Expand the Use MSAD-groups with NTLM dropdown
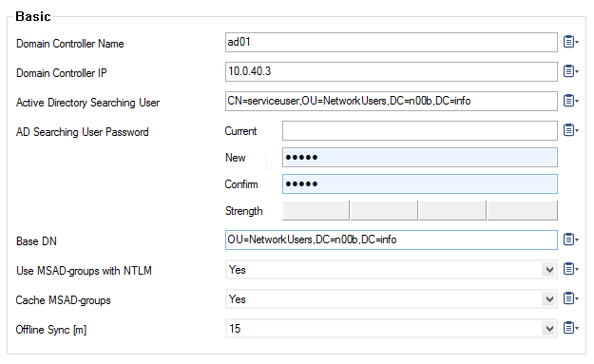The image size is (594, 364). (549, 270)
